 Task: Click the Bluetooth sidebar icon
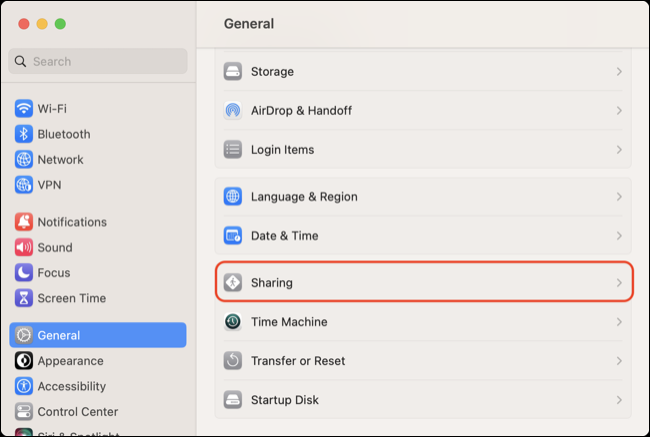24,134
